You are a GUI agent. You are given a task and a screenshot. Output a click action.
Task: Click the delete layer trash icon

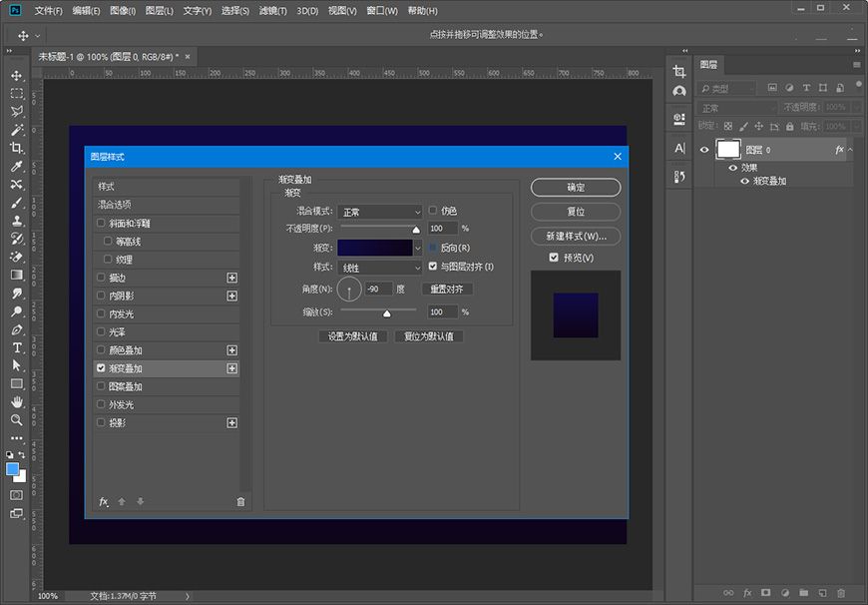841,593
